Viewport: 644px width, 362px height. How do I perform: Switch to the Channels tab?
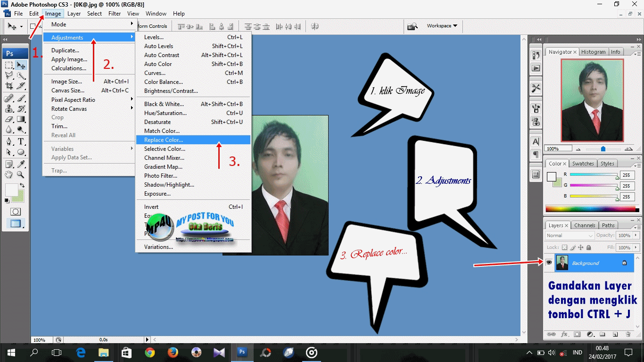(585, 225)
